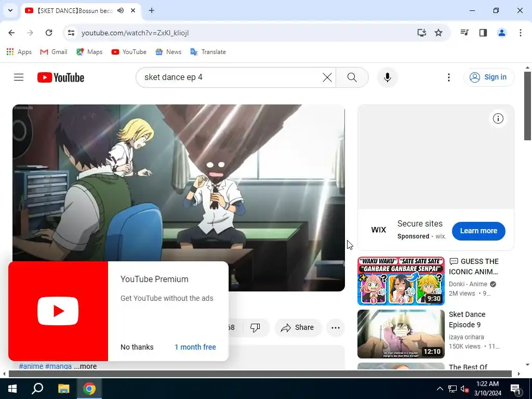Close the SKET DANCE browser tab
Screen dimensions: 532x399
tap(133, 10)
